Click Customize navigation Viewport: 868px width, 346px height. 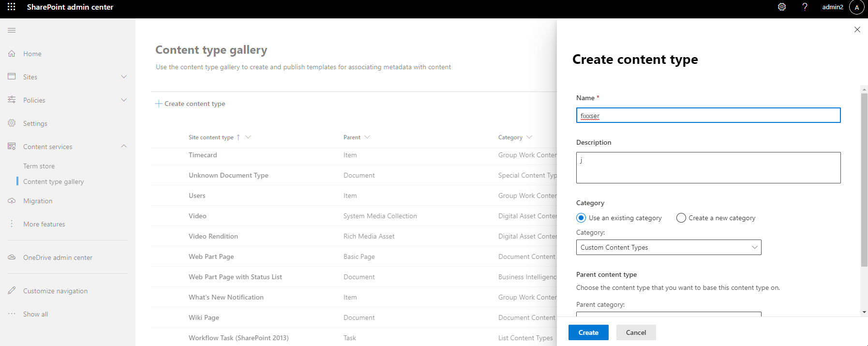point(55,291)
